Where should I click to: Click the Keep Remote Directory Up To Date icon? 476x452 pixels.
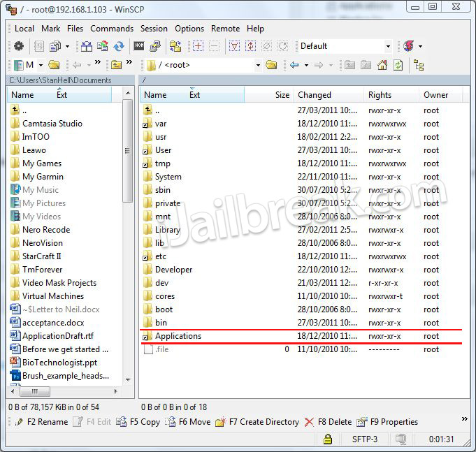tap(103, 46)
